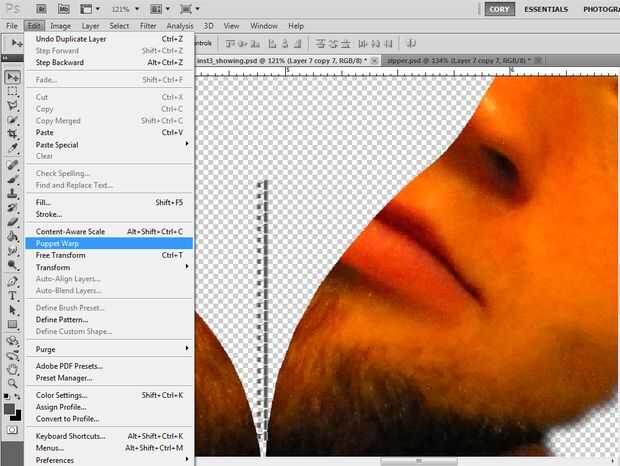Click the foreground color swatch
Screen dimensions: 620x466
pyautogui.click(x=9, y=409)
